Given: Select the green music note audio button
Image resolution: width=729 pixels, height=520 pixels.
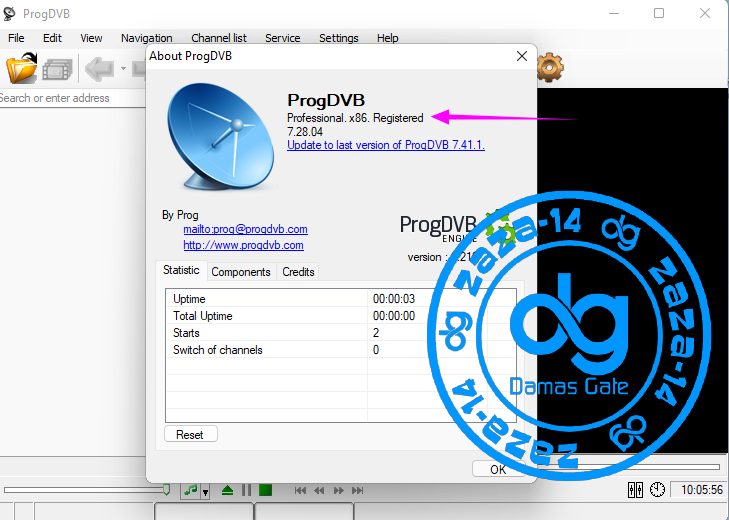Looking at the screenshot, I should (x=191, y=490).
